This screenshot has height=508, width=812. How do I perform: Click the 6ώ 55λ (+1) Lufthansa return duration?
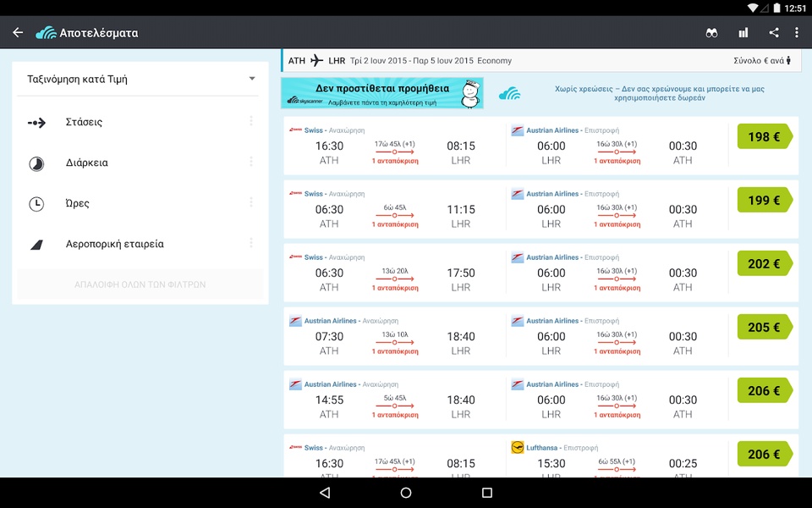point(617,461)
